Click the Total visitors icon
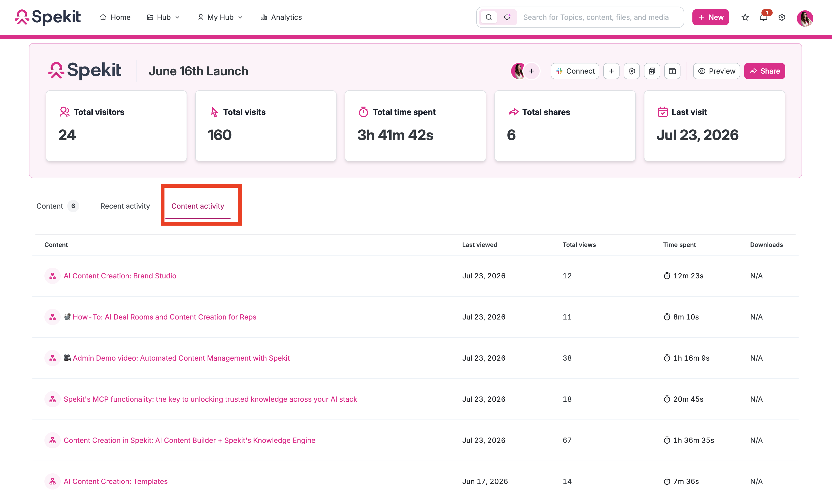This screenshot has width=832, height=504. tap(64, 112)
